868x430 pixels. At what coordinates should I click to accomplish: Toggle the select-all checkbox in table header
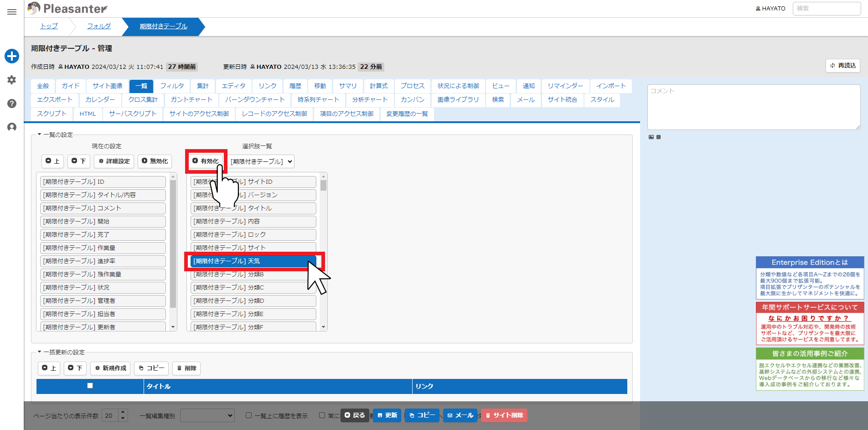click(x=90, y=386)
